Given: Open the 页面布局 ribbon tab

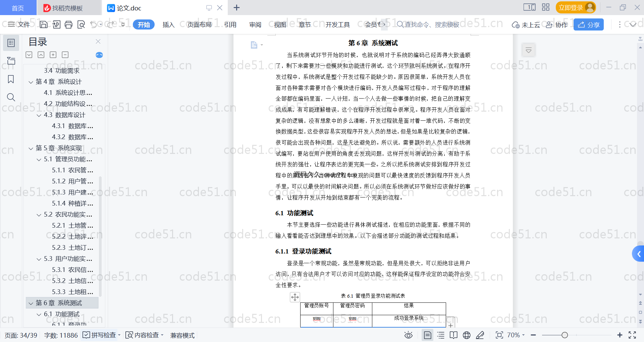Looking at the screenshot, I should point(199,24).
